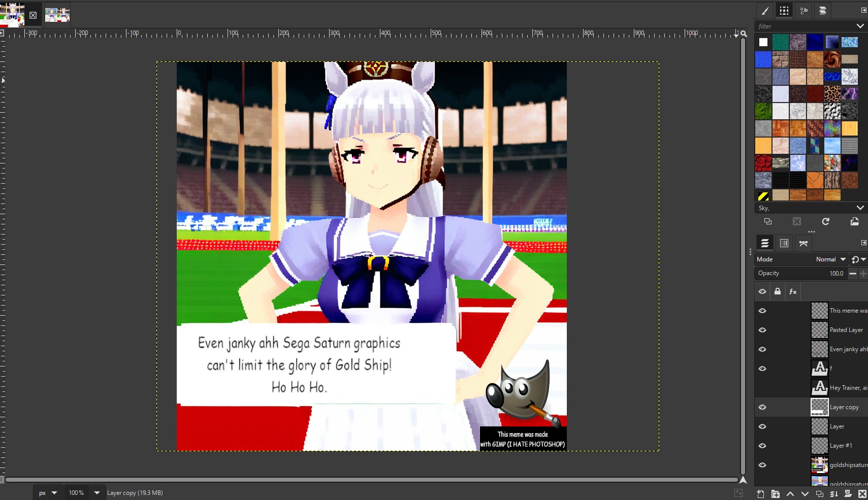868x500 pixels.
Task: Switch to the Channels tab
Action: (x=784, y=243)
